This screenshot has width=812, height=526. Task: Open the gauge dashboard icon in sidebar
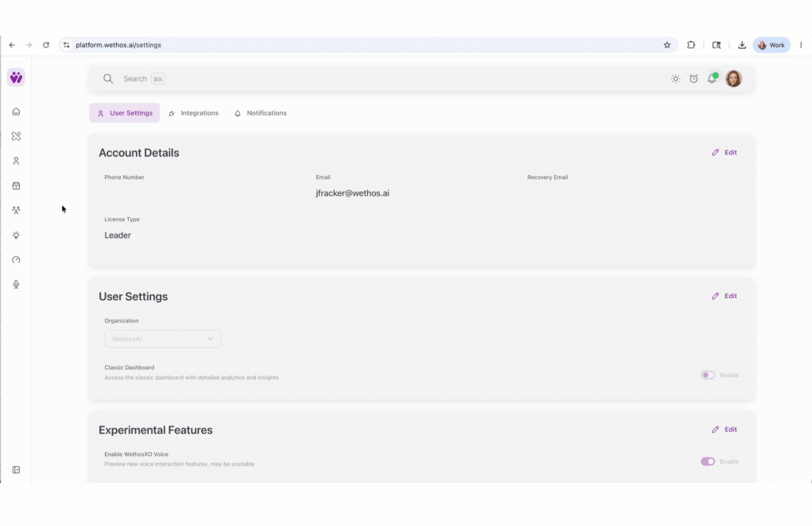click(x=16, y=260)
